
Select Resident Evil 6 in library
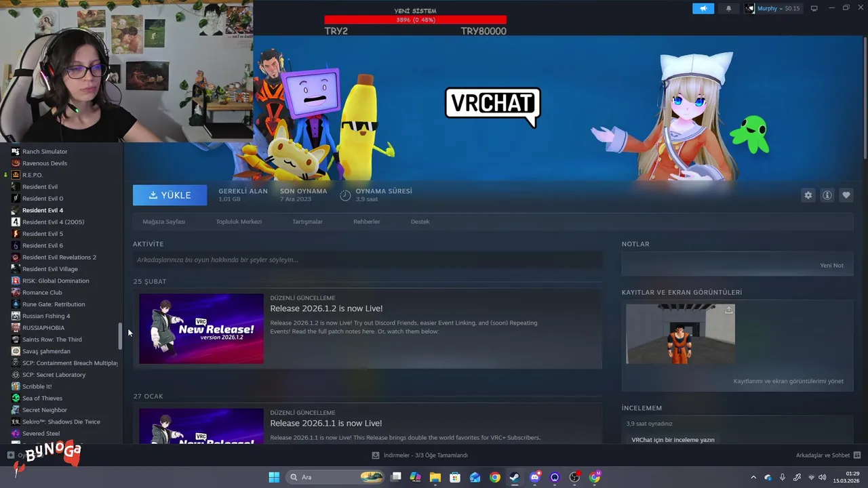43,245
